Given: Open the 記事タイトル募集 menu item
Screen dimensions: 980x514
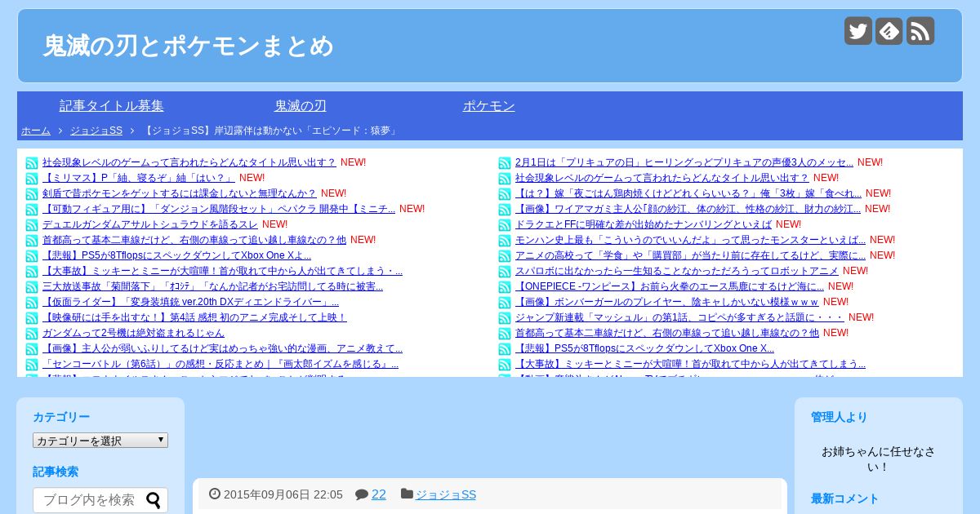Looking at the screenshot, I should (x=112, y=106).
